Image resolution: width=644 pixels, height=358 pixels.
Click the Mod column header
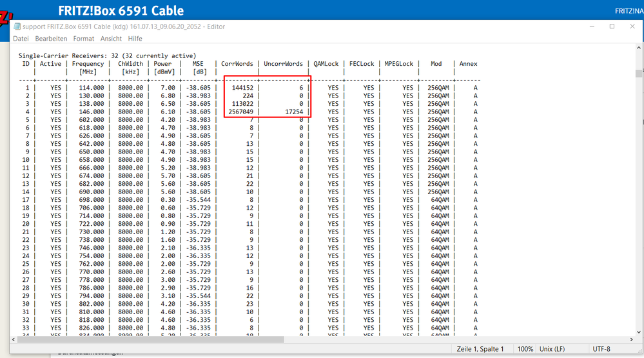coord(436,64)
